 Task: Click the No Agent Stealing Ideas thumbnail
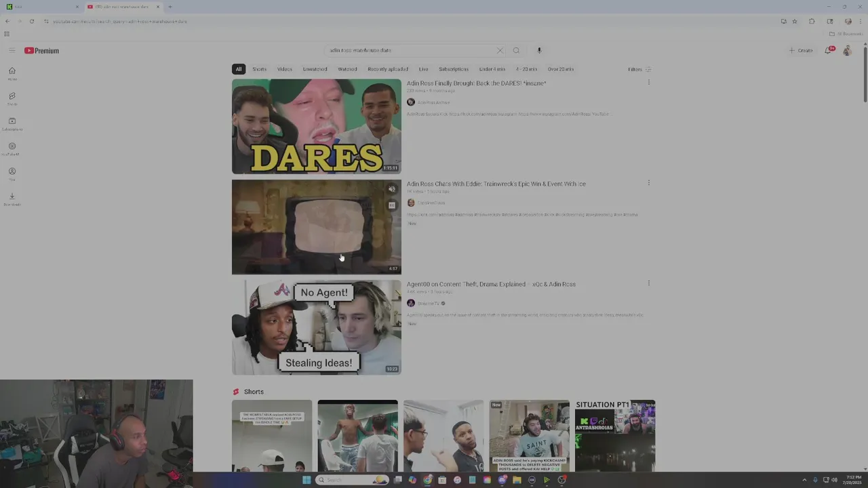[x=316, y=327]
